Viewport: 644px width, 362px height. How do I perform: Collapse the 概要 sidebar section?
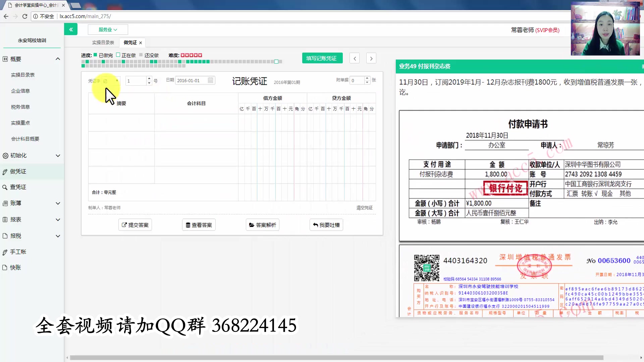pos(58,59)
